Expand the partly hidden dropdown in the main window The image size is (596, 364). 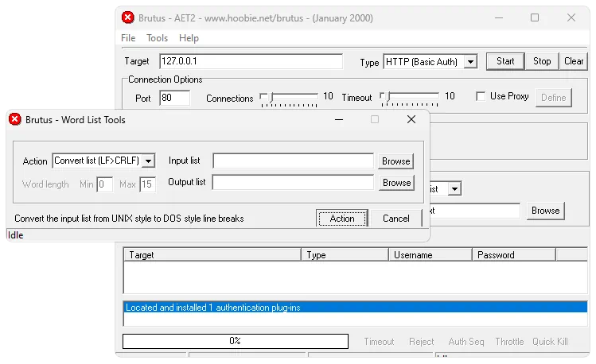454,188
